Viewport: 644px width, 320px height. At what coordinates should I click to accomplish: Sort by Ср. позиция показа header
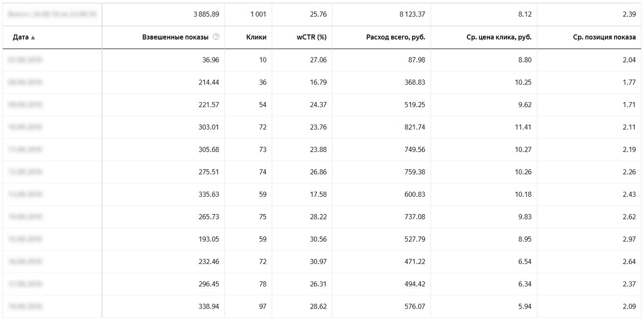tap(604, 37)
